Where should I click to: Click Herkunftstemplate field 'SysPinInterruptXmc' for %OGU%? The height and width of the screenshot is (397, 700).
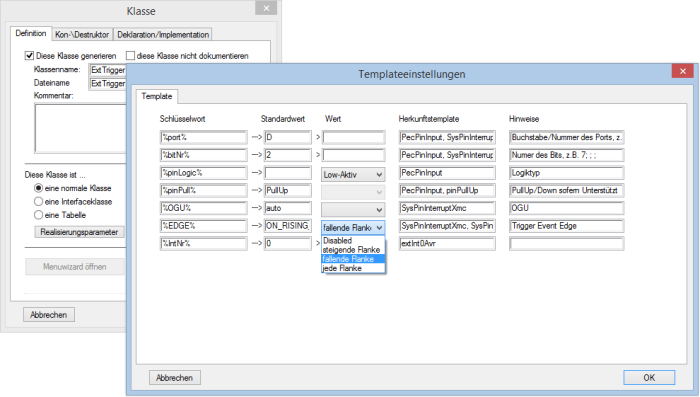(x=447, y=208)
